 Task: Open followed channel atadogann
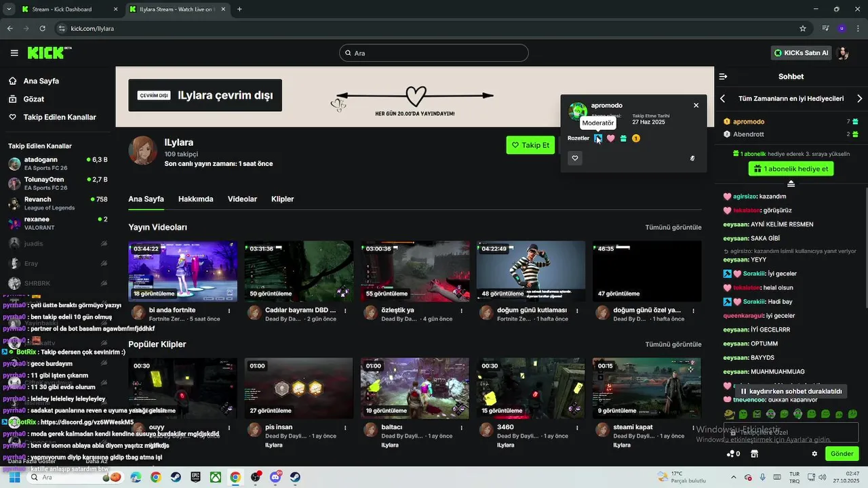(x=58, y=163)
